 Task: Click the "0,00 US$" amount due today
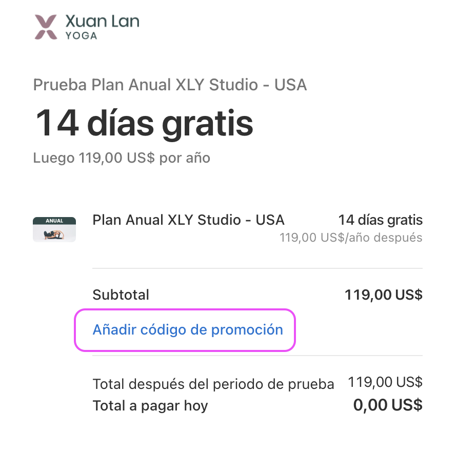[x=387, y=405]
